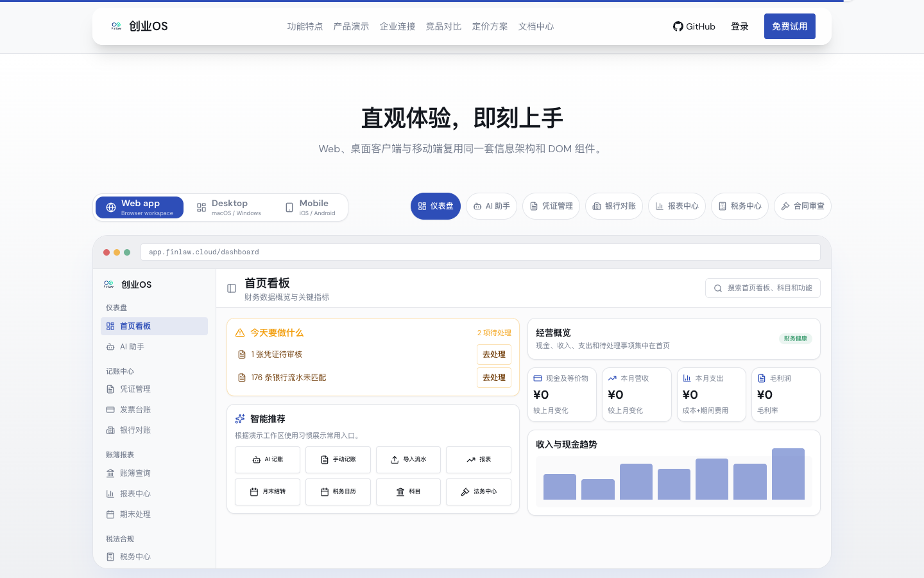Screen dimensions: 924x578
Task: Go to 产品演示 navigation item
Action: [x=351, y=26]
